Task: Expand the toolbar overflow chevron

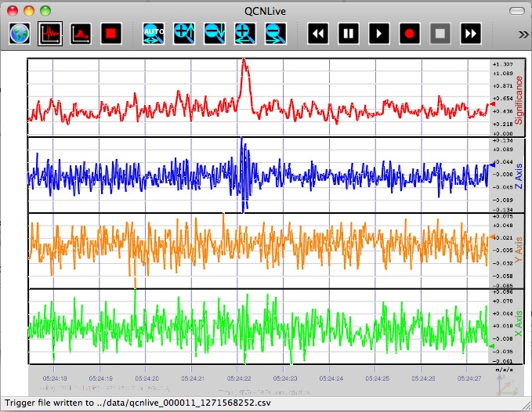Action: 523,34
